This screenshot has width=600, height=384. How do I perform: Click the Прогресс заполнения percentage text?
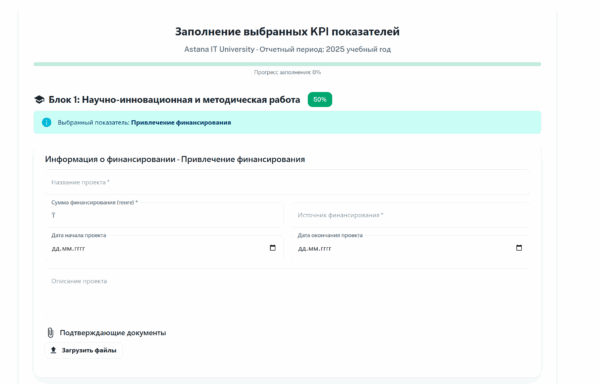tap(287, 72)
